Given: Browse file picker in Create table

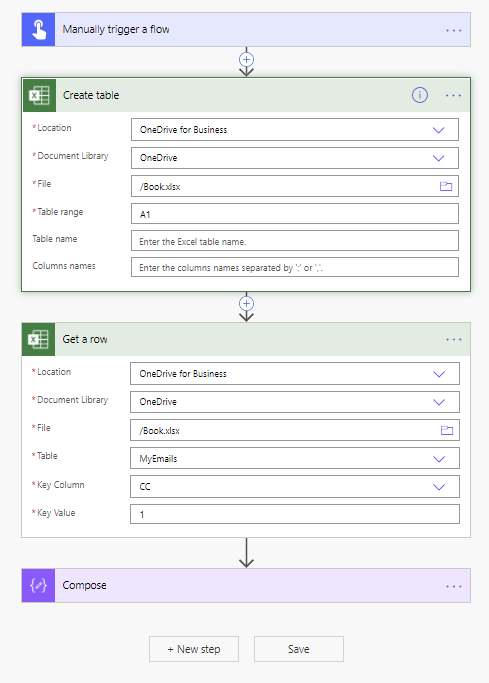Looking at the screenshot, I should pos(446,186).
